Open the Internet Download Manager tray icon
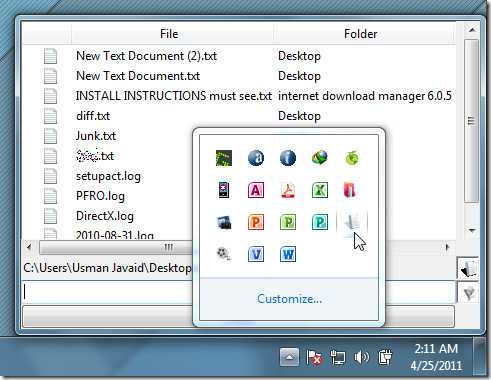491x380 pixels. (320, 158)
